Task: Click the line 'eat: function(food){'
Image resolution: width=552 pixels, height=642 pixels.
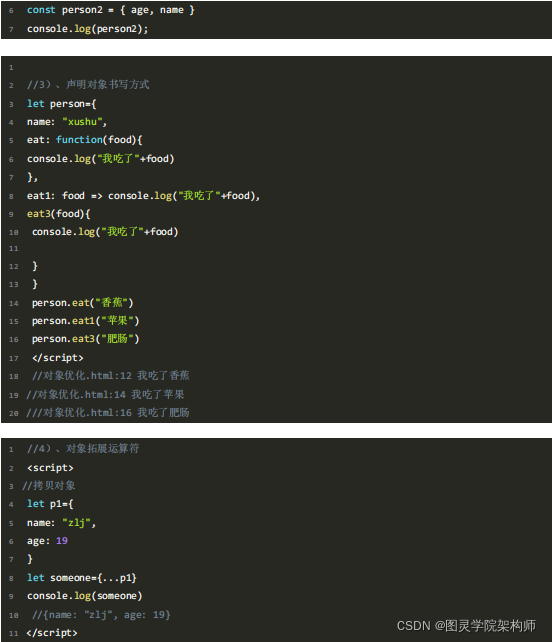Action: click(84, 140)
